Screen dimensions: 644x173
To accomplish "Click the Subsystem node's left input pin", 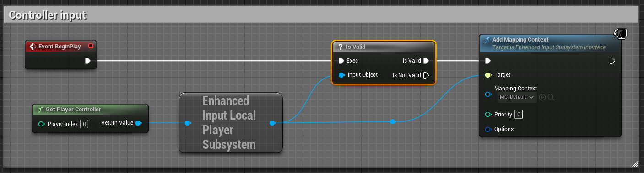I will [188, 123].
